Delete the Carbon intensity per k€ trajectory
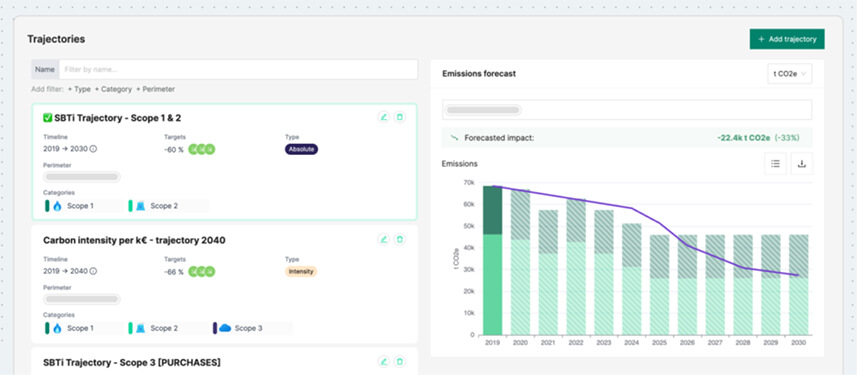857x375 pixels. click(400, 239)
